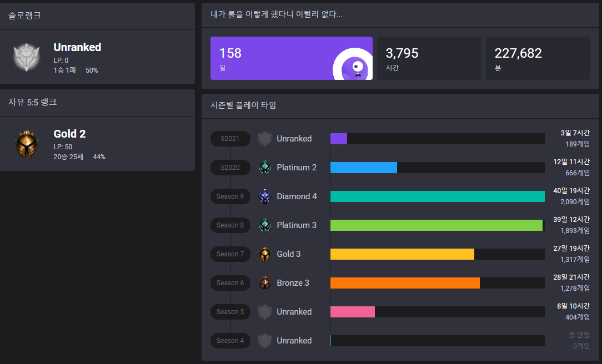This screenshot has width=602, height=364.
Task: Click the 20승 25패 record text
Action: click(68, 157)
